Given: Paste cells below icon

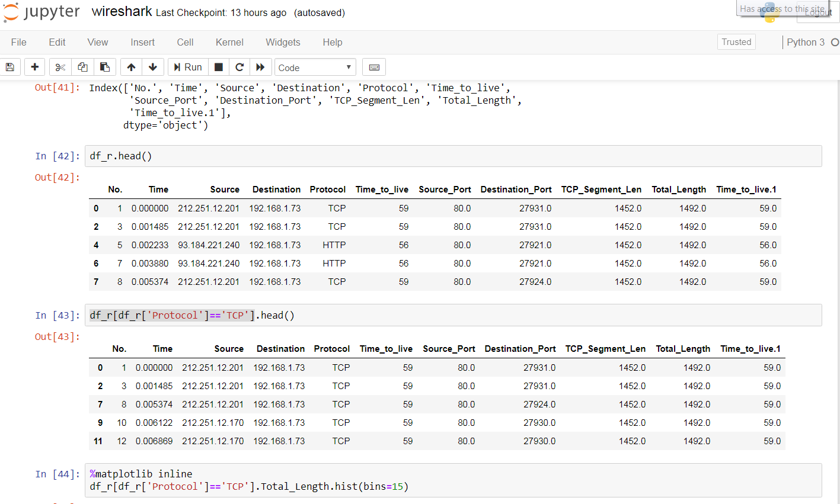Looking at the screenshot, I should pyautogui.click(x=105, y=67).
